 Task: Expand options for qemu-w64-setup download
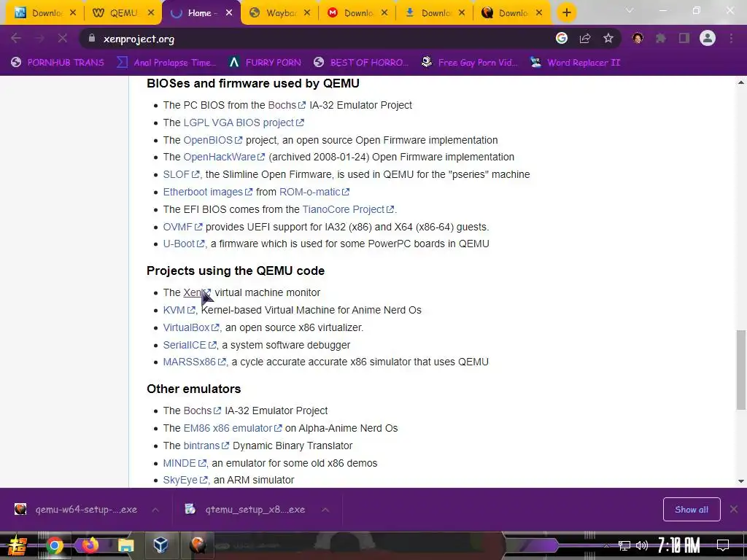click(155, 510)
